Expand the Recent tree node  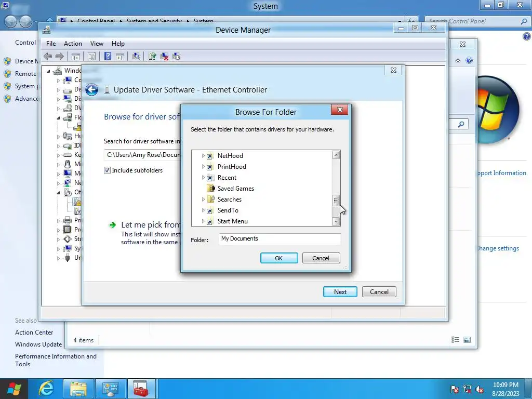[x=203, y=178]
